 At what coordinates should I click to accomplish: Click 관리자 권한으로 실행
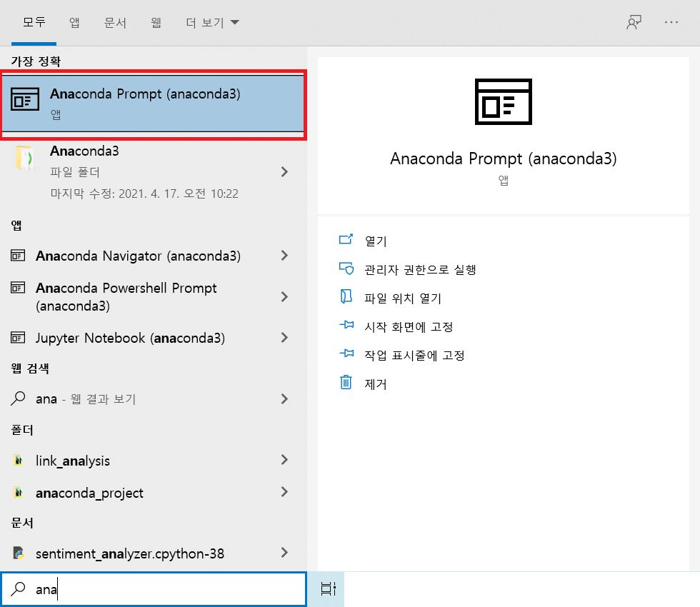click(x=420, y=270)
